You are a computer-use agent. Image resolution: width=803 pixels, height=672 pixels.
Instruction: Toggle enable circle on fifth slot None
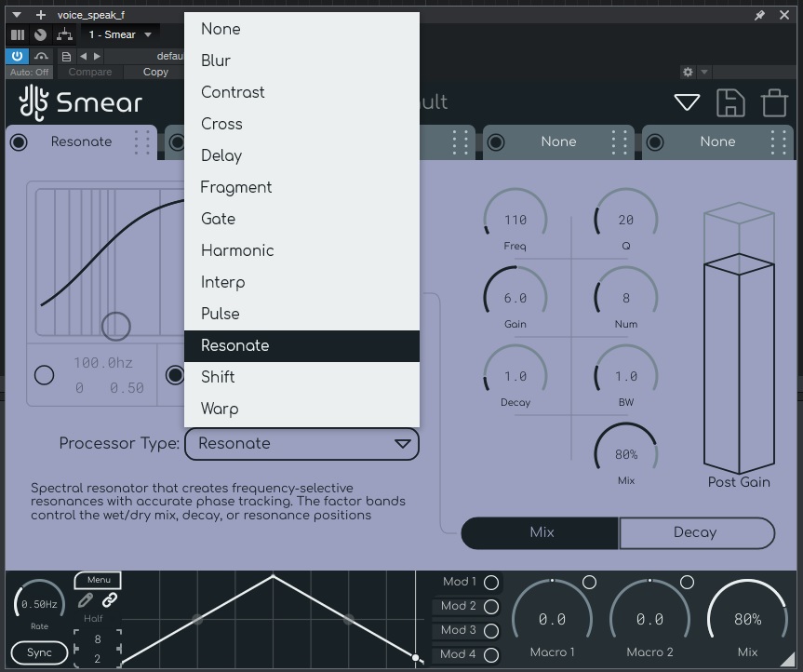point(655,141)
